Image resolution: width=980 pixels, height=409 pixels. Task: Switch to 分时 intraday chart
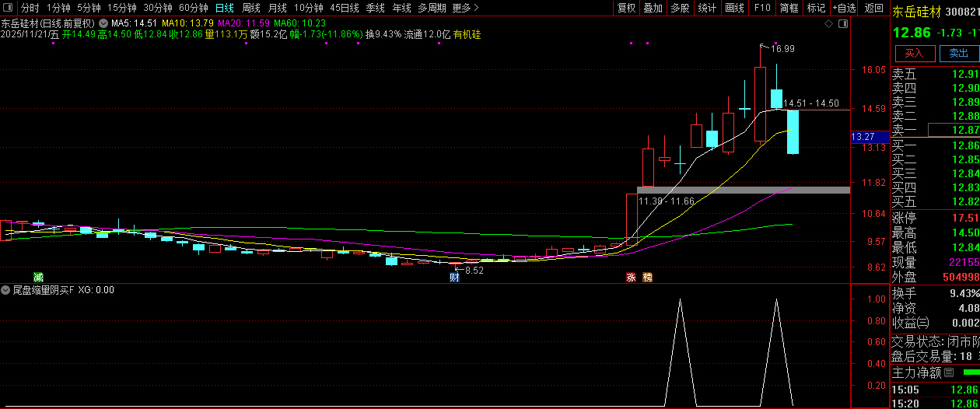coord(30,8)
